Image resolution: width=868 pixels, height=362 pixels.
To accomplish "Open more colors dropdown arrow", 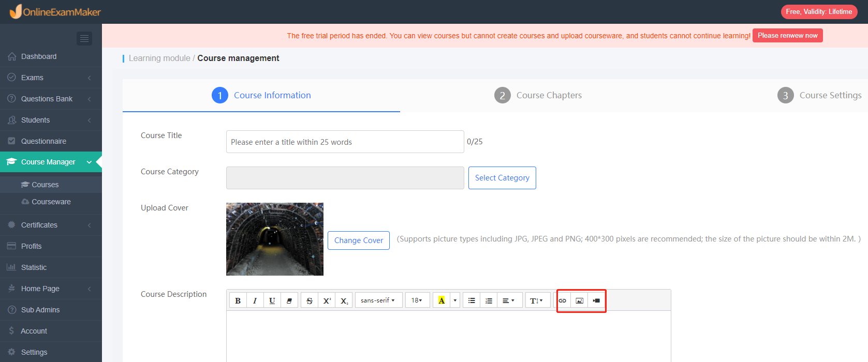I will [455, 300].
